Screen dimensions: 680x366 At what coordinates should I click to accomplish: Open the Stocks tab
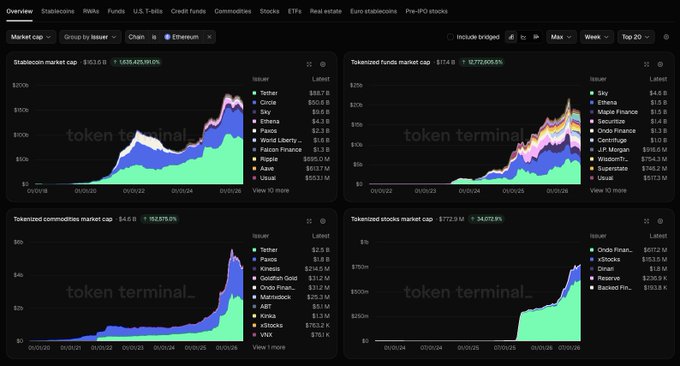pyautogui.click(x=270, y=11)
